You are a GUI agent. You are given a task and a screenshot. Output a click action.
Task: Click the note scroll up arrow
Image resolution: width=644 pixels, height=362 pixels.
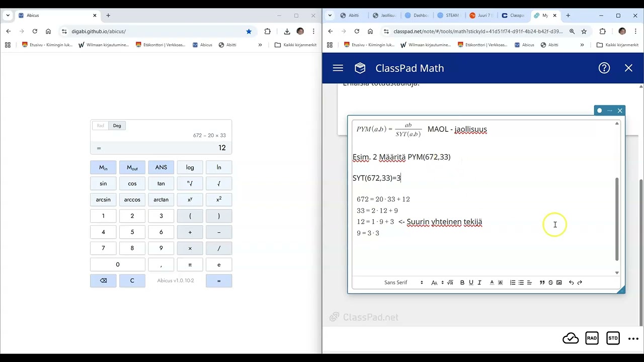[x=617, y=124]
